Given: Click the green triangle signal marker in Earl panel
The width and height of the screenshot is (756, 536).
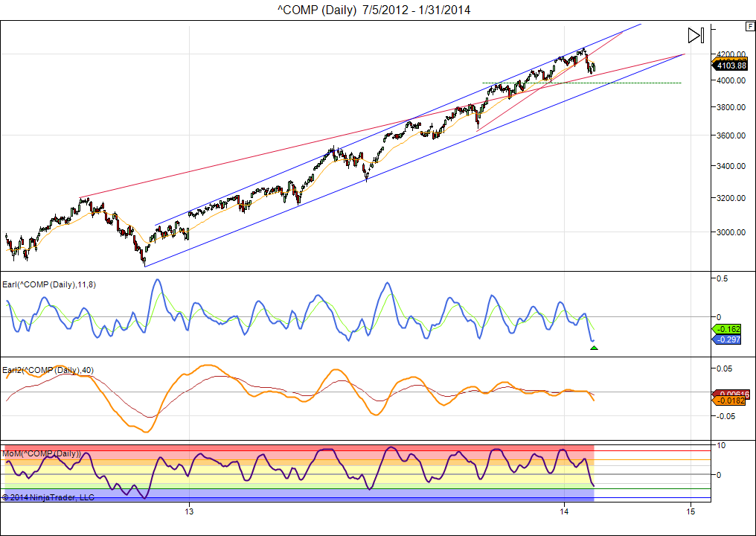Looking at the screenshot, I should coord(594,348).
